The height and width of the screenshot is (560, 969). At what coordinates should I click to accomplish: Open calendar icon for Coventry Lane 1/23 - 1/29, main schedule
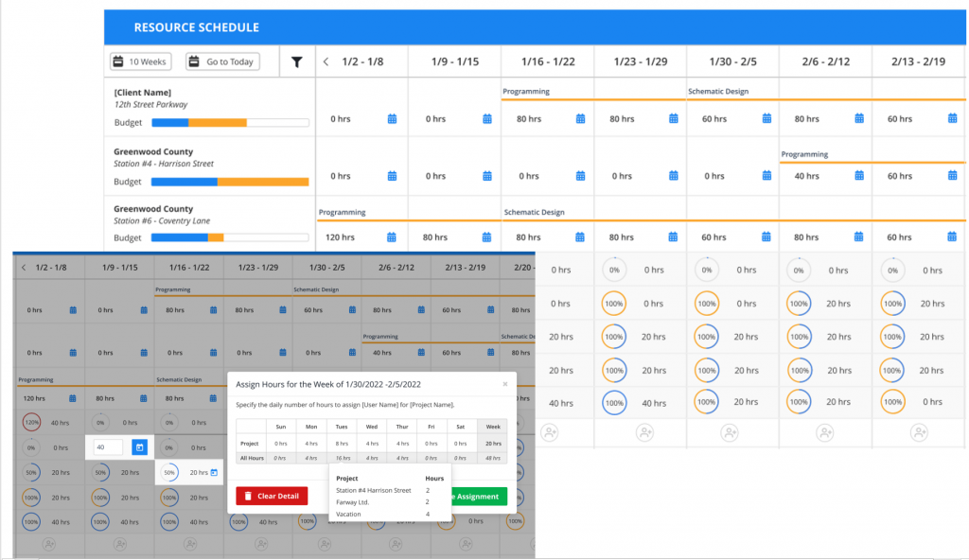click(673, 236)
